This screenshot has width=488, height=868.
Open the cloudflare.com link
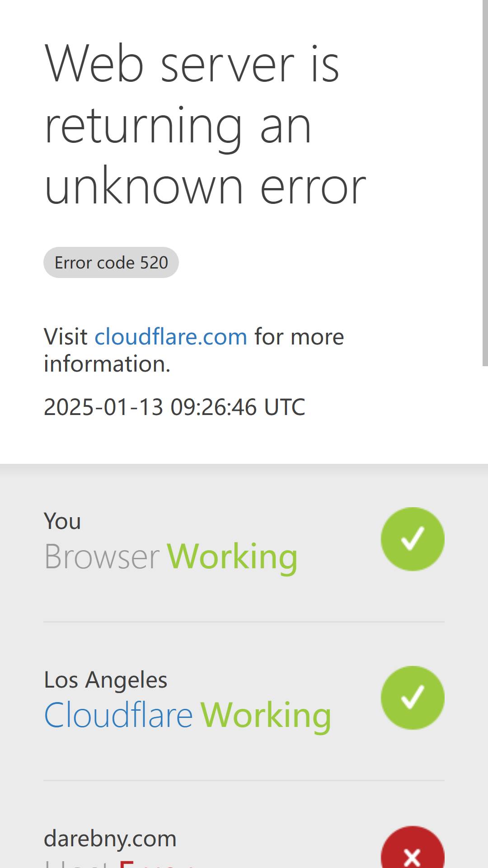pos(171,337)
